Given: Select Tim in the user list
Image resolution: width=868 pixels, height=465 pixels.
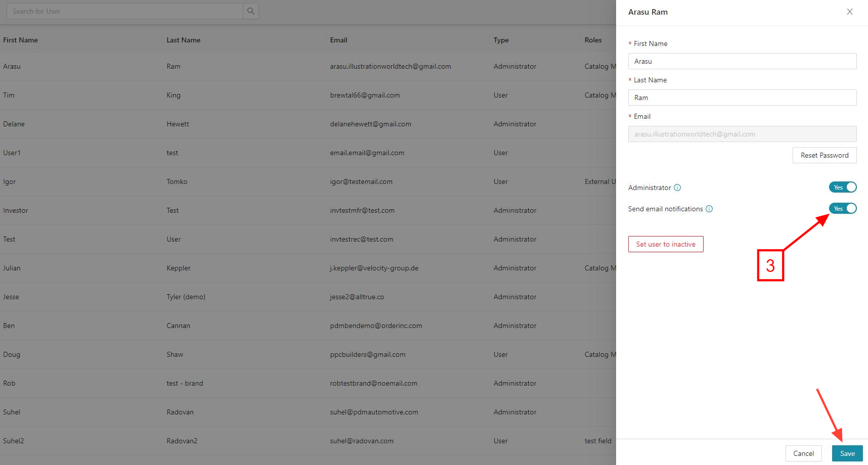Looking at the screenshot, I should click(9, 95).
